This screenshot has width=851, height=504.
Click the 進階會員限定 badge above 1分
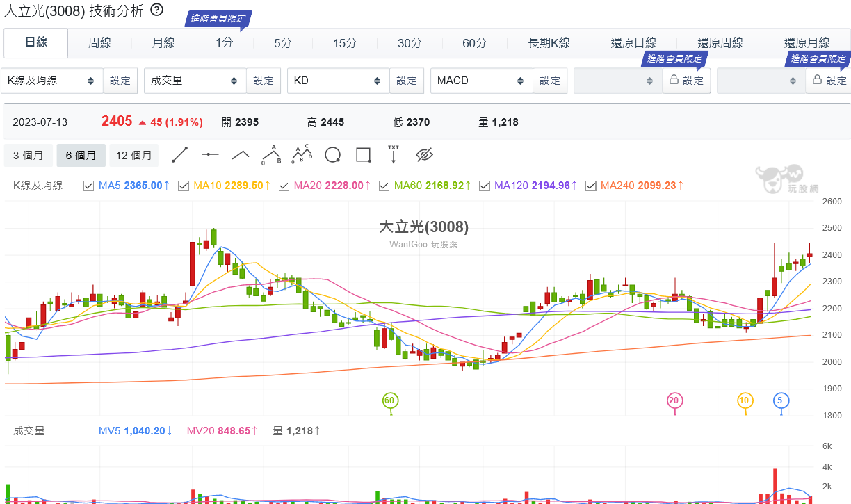[218, 19]
